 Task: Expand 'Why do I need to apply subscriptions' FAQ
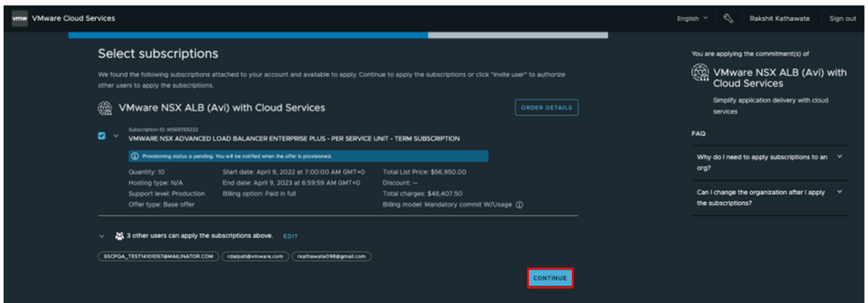[770, 162]
